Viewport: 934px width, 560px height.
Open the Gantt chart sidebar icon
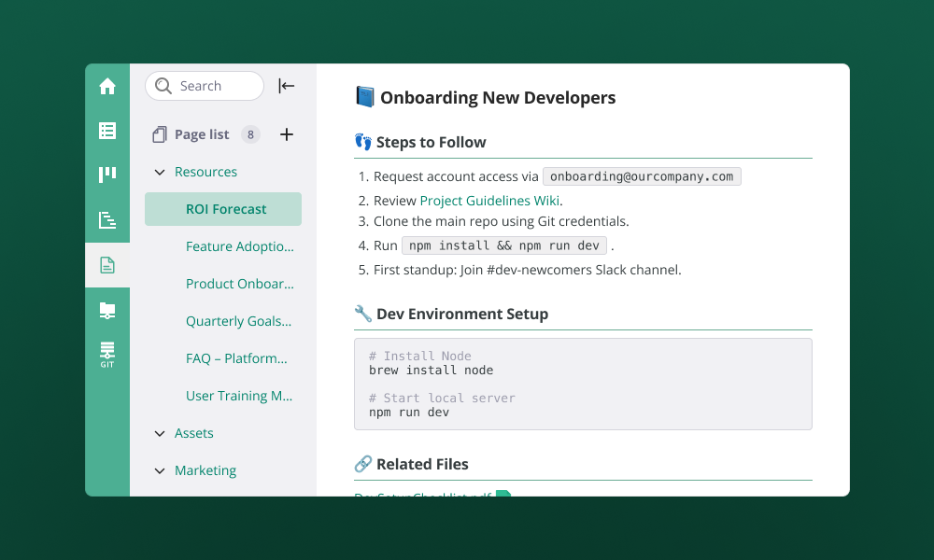[107, 220]
